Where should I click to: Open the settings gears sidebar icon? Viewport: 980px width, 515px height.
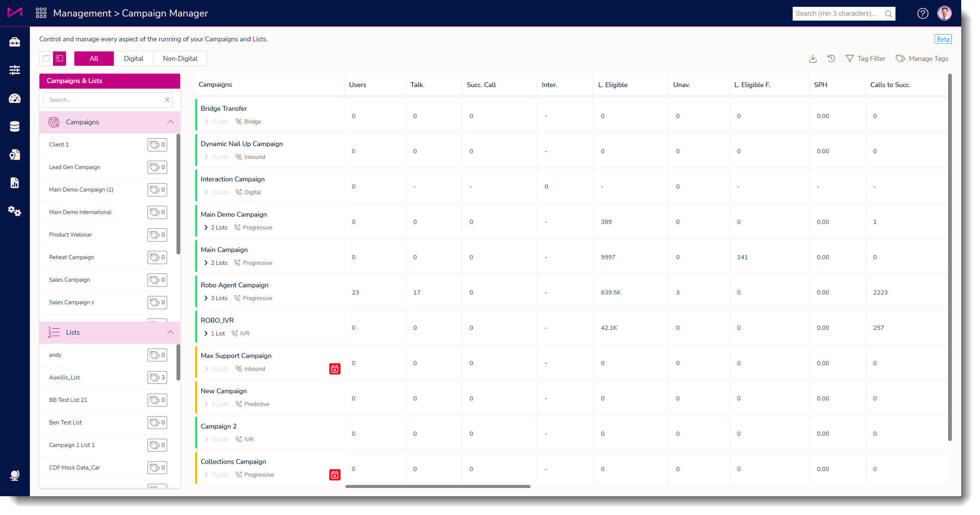[x=15, y=211]
